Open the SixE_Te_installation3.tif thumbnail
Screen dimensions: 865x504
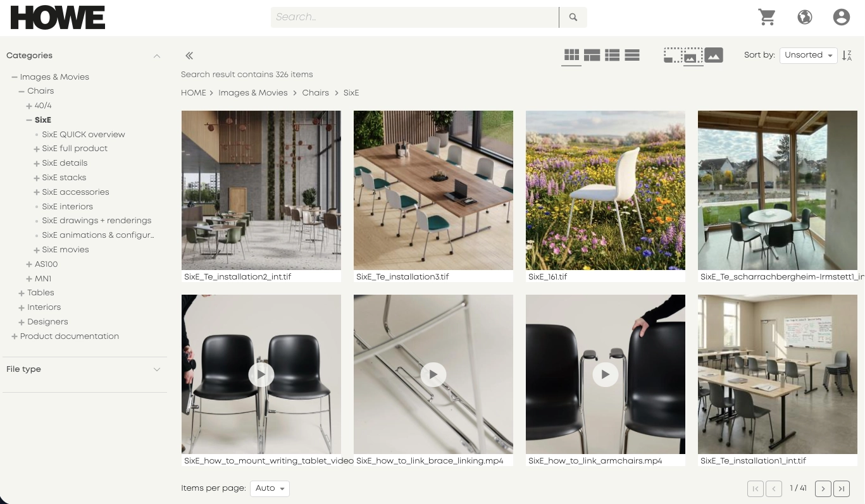click(433, 190)
